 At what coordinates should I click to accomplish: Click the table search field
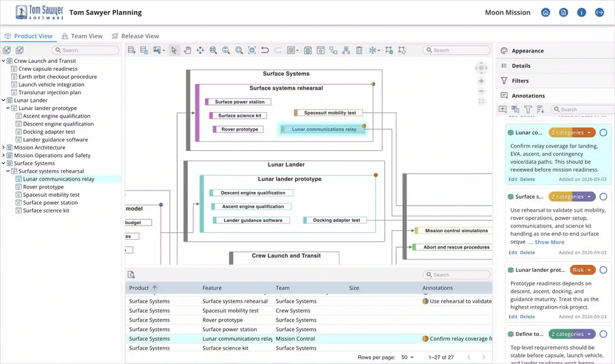[x=456, y=275]
